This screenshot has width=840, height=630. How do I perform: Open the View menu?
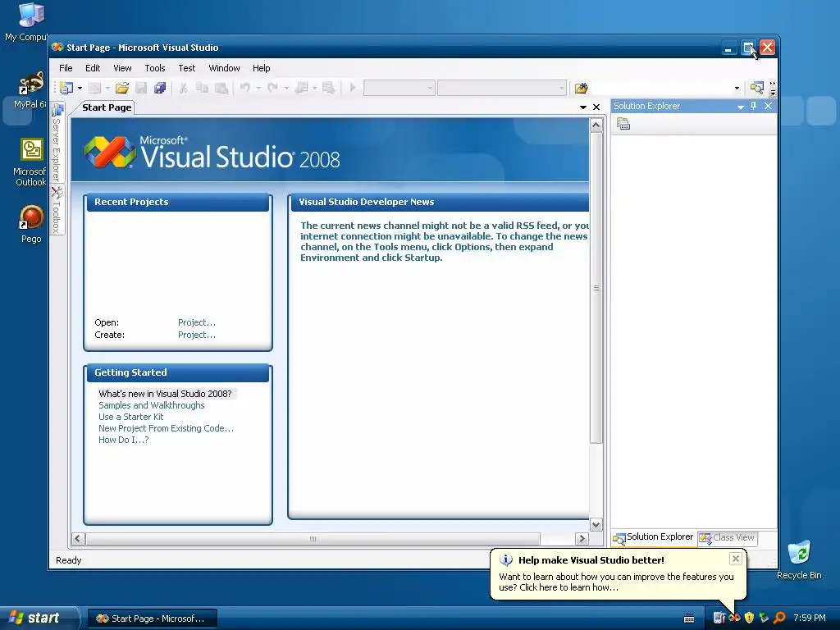coord(122,68)
